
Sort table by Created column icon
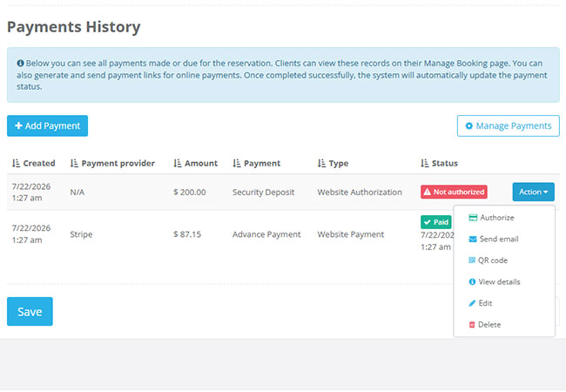pos(16,163)
